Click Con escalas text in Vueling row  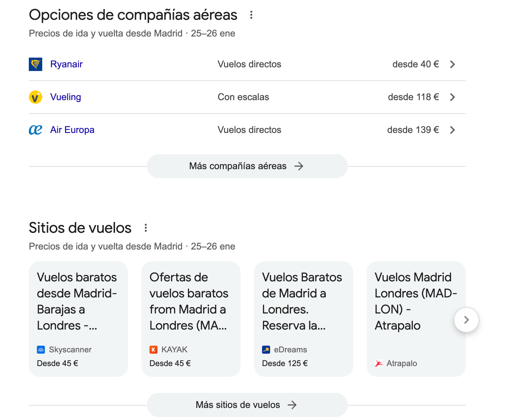coord(243,97)
